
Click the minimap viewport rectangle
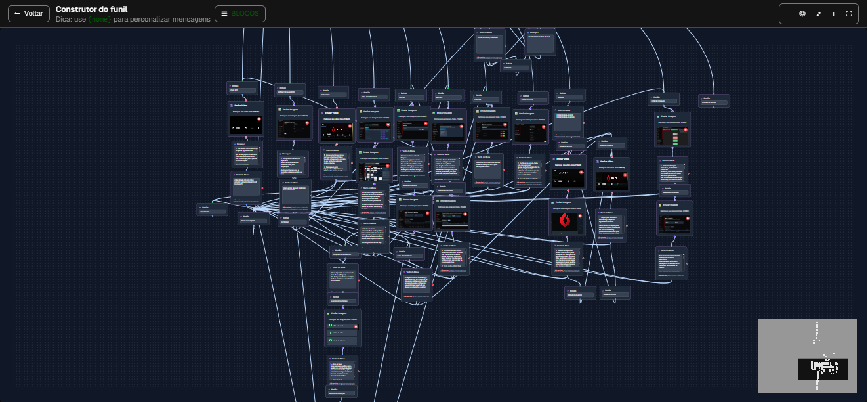pos(822,368)
